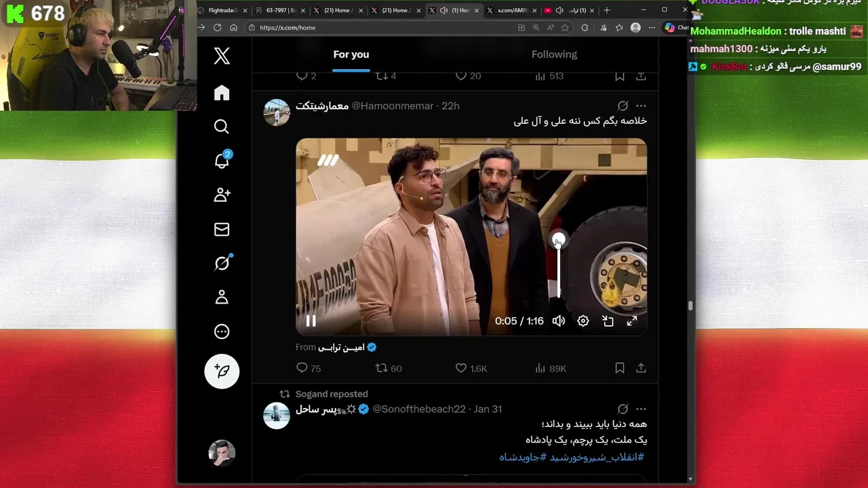This screenshot has height=488, width=868.
Task: Open the #انقلاب_شیروخورشید hashtag
Action: tap(597, 457)
